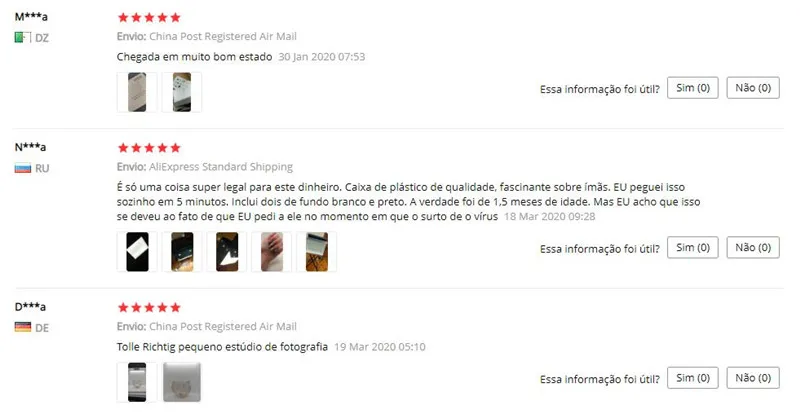Open the gray second photo in D***a's review

[x=182, y=382]
